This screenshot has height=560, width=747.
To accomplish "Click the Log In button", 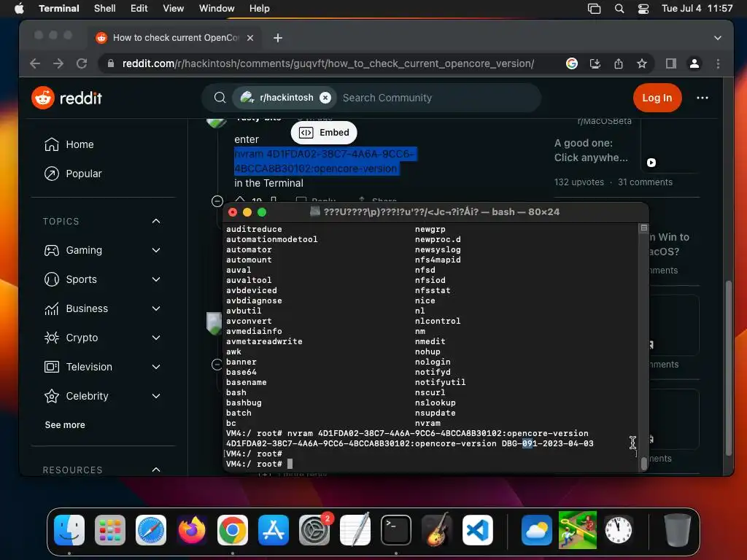I will [x=657, y=98].
